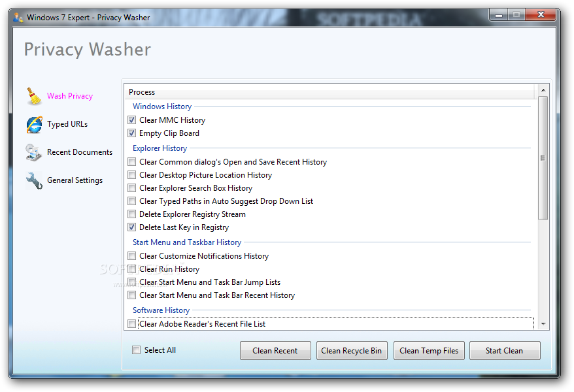Minimize the Privacy Washer window
Viewport: 574px width, 392px height.
[x=499, y=15]
